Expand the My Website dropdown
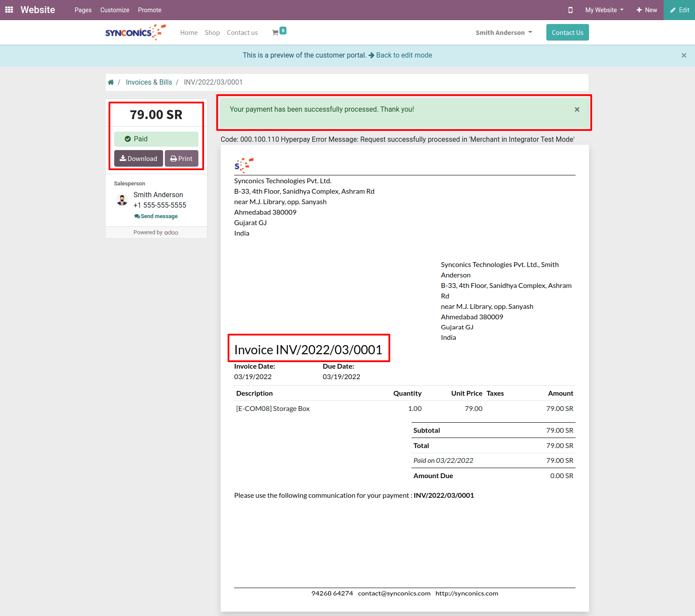The image size is (695, 616). [x=604, y=10]
